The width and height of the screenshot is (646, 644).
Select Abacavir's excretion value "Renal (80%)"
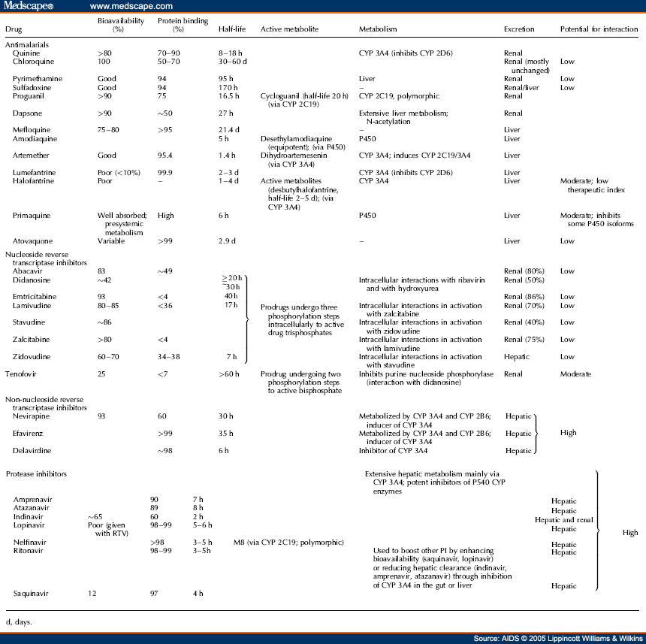[524, 271]
